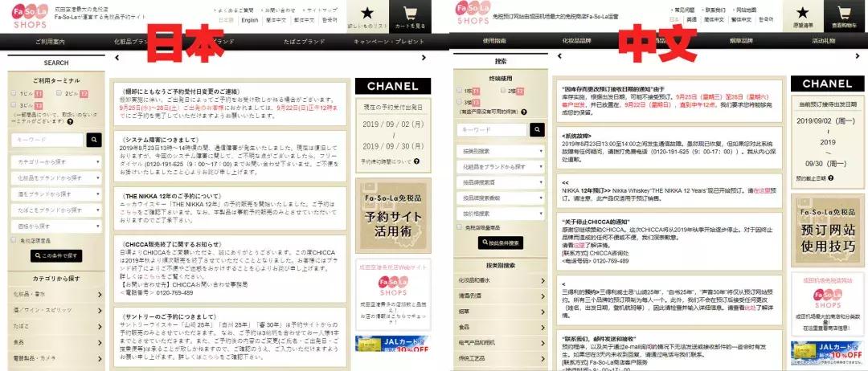The height and width of the screenshot is (371, 868).
Task: Open 烟草品牌 menu on Chinese page
Action: [739, 41]
